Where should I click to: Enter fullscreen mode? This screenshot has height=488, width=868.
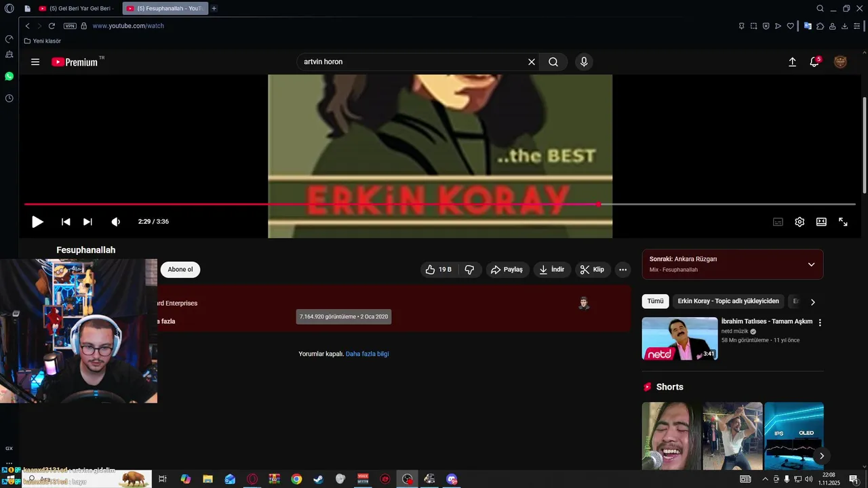(843, 222)
